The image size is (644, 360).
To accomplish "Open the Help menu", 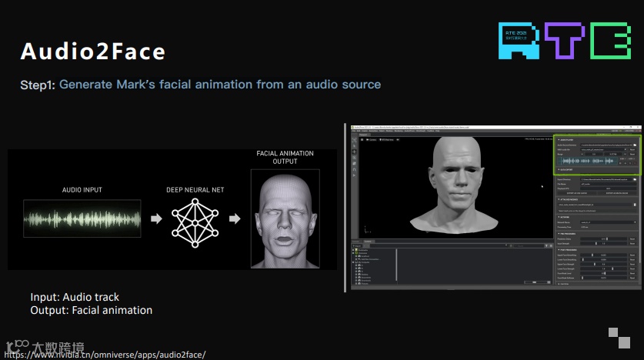I will click(x=437, y=131).
